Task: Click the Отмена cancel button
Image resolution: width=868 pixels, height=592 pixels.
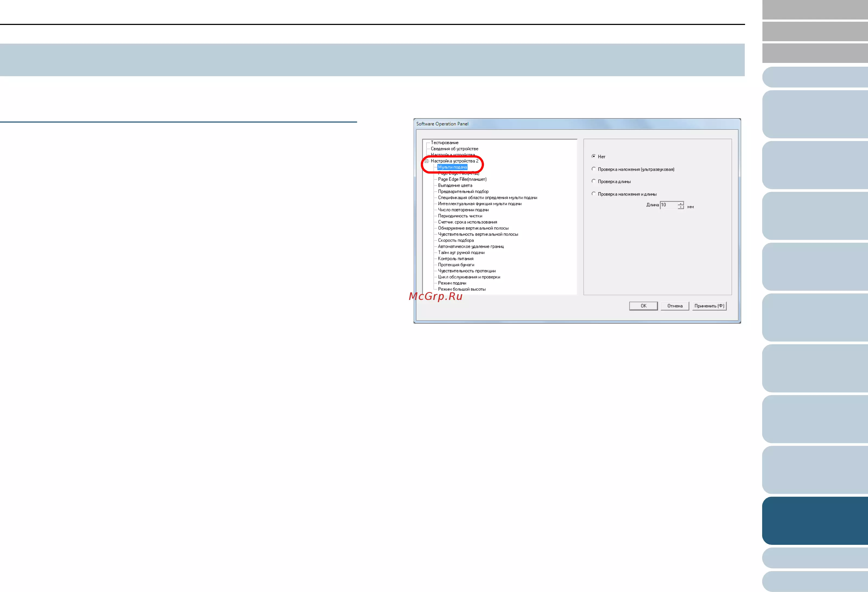Action: (x=674, y=306)
